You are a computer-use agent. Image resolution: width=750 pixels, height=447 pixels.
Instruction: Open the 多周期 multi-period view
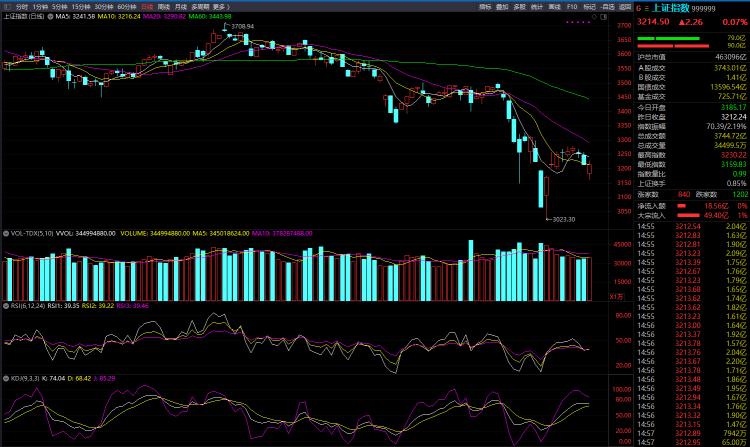point(200,7)
